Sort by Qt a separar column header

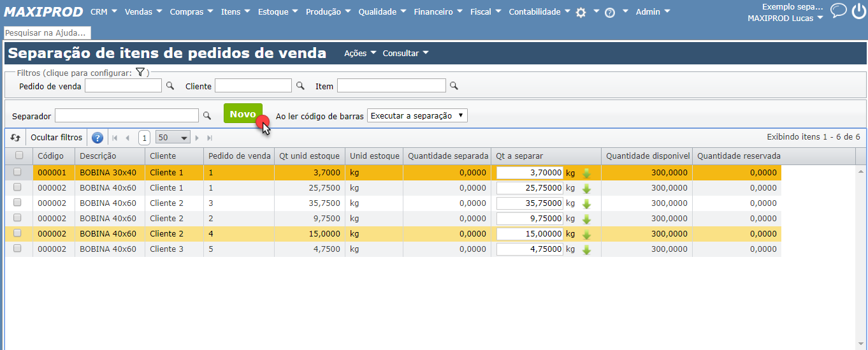[546, 156]
